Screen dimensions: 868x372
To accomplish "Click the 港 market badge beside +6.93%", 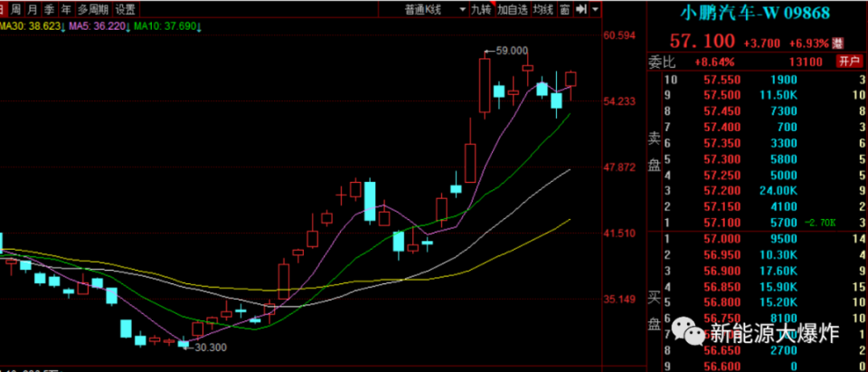I will 838,43.
